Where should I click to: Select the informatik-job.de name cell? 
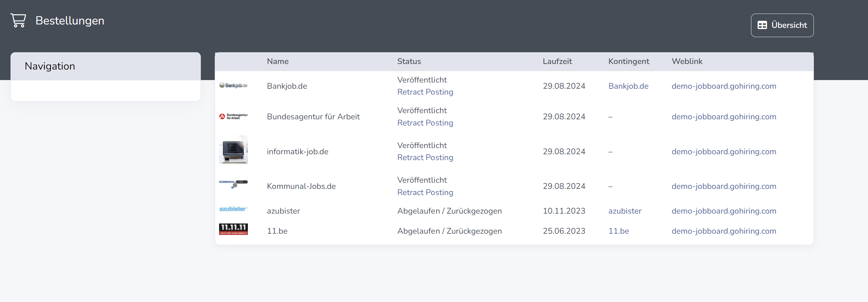point(297,151)
